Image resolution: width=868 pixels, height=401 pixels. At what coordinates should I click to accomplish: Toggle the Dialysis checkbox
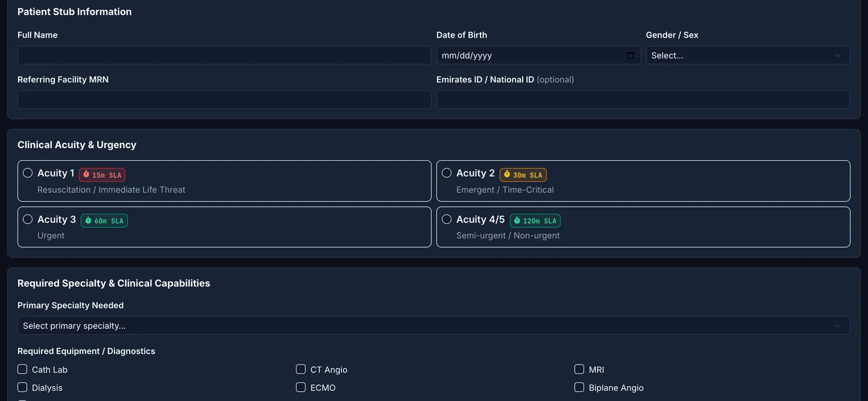22,387
